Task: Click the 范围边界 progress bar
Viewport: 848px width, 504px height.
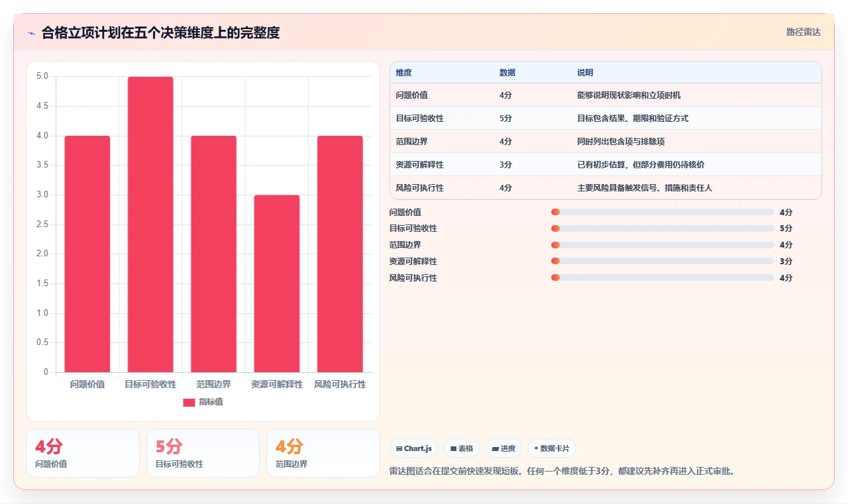Action: click(662, 245)
